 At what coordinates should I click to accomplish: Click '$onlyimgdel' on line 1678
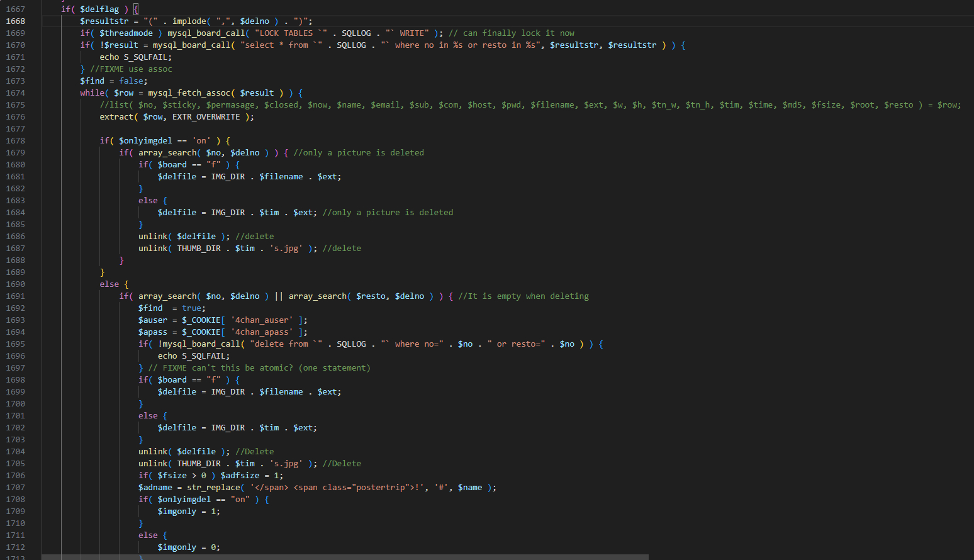145,141
